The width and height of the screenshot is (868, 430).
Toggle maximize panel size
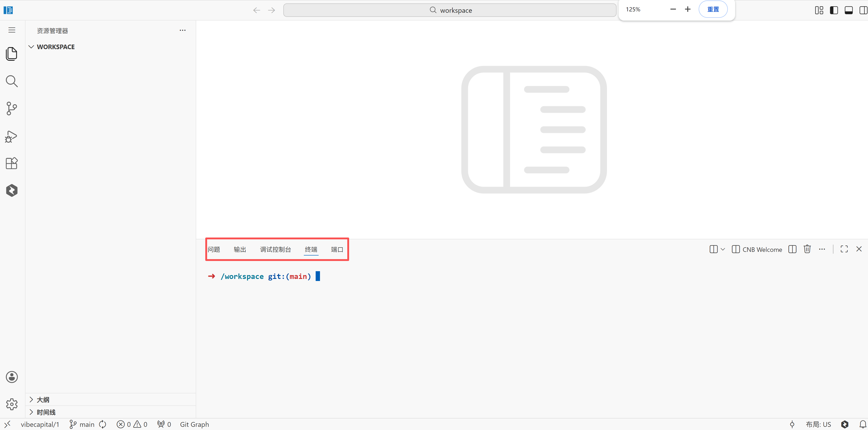tap(844, 249)
